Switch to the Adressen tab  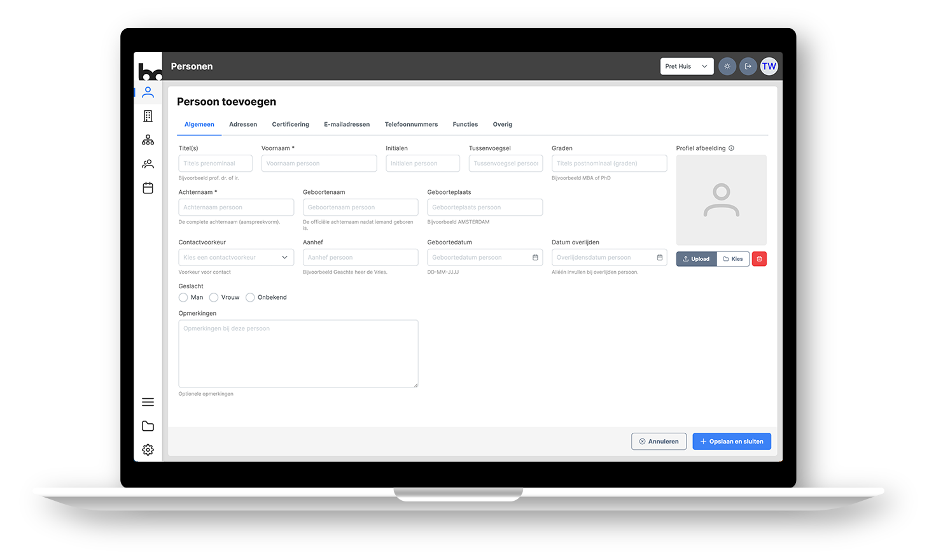click(243, 125)
